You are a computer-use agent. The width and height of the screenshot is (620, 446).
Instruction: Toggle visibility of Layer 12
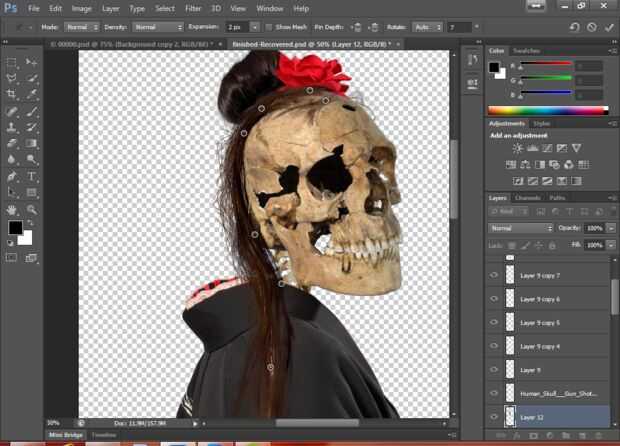click(x=494, y=417)
